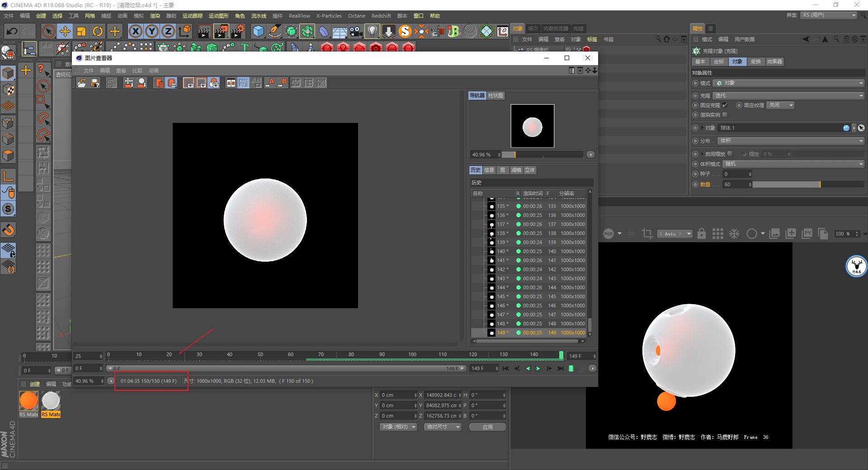868x470 pixels.
Task: Click Set as A compare icon
Action: click(270, 83)
